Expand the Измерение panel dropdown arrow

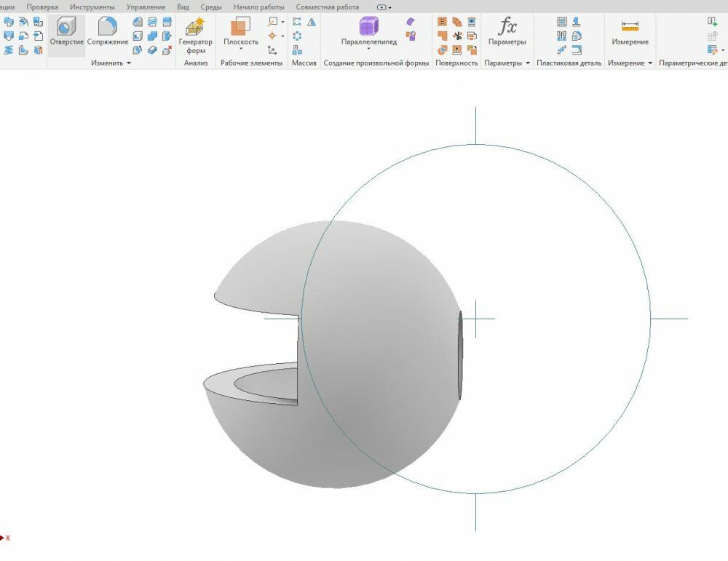tap(650, 63)
